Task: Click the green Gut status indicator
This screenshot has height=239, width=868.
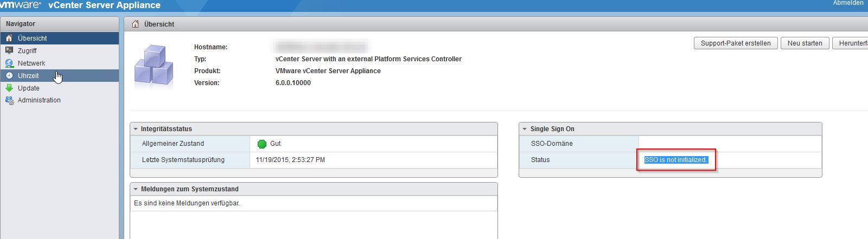Action: 262,144
